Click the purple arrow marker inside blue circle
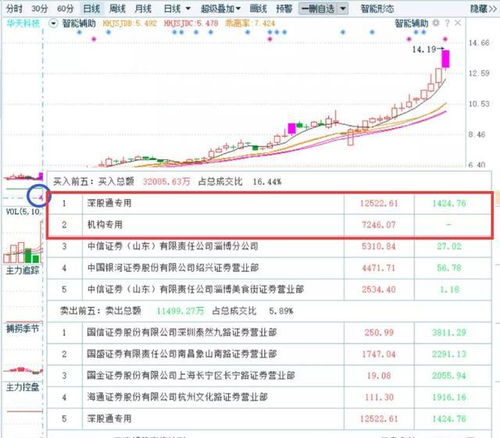The width and height of the screenshot is (500, 438). [41, 198]
